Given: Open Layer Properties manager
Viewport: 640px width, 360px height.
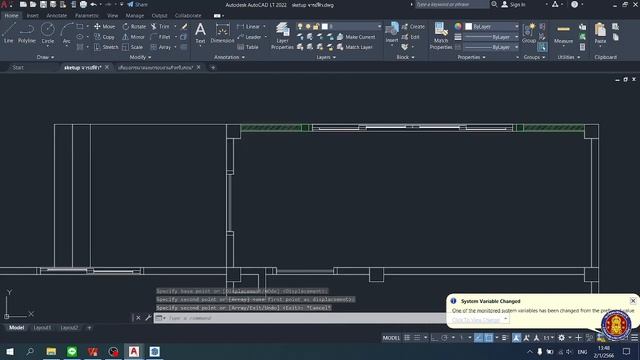Looking at the screenshot, I should pyautogui.click(x=282, y=36).
